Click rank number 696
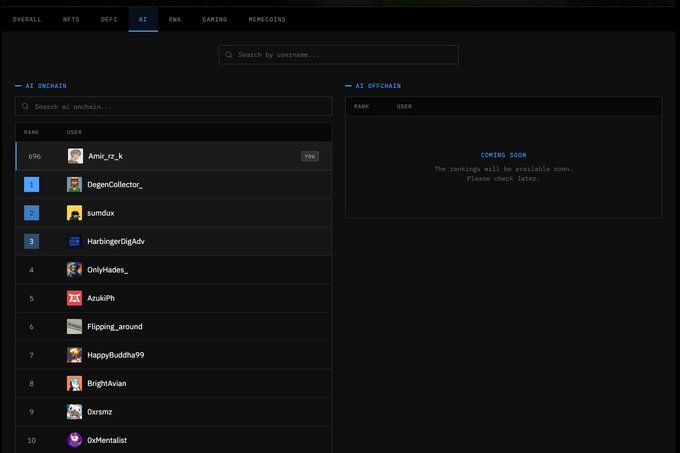680x453 pixels. click(35, 156)
